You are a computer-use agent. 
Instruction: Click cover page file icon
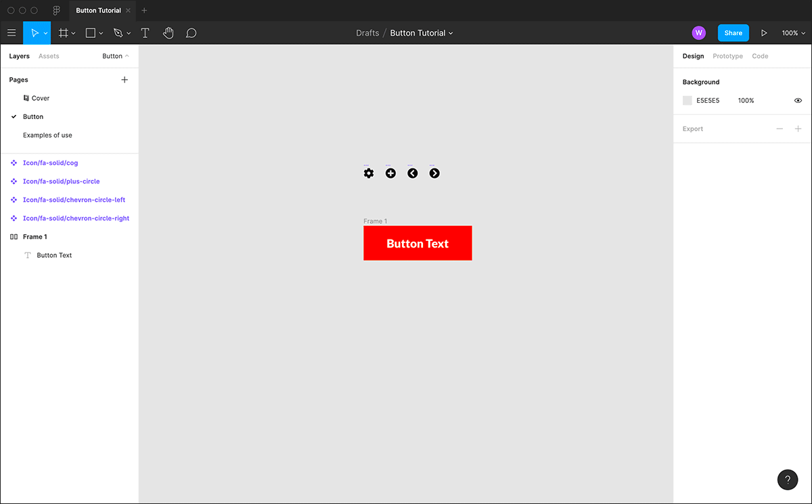(26, 98)
